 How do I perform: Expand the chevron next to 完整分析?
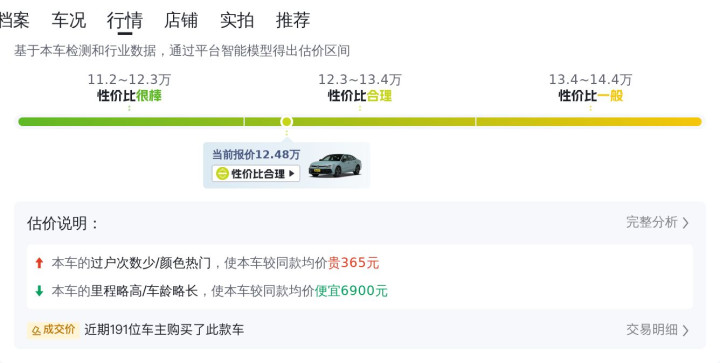686,223
